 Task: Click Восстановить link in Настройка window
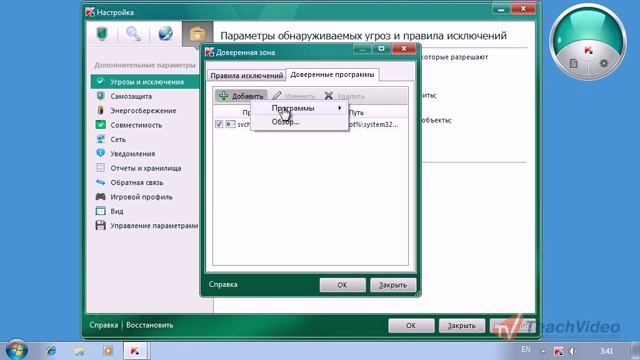tap(149, 325)
